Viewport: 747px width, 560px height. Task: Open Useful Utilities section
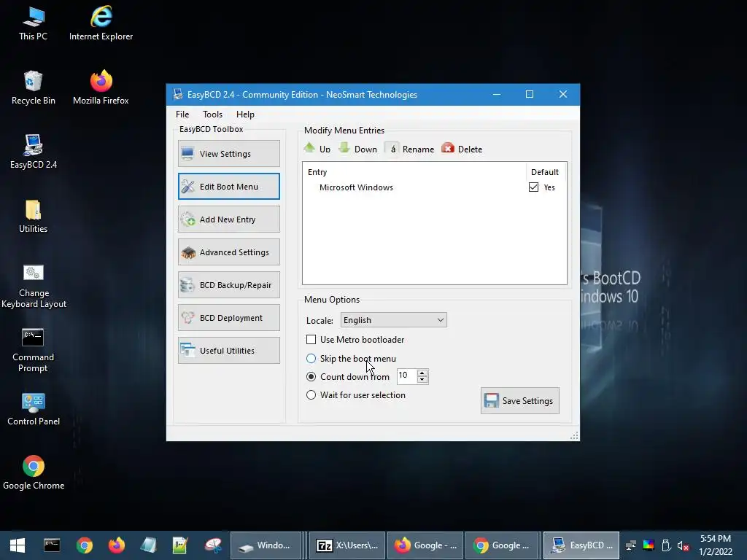[x=228, y=351]
